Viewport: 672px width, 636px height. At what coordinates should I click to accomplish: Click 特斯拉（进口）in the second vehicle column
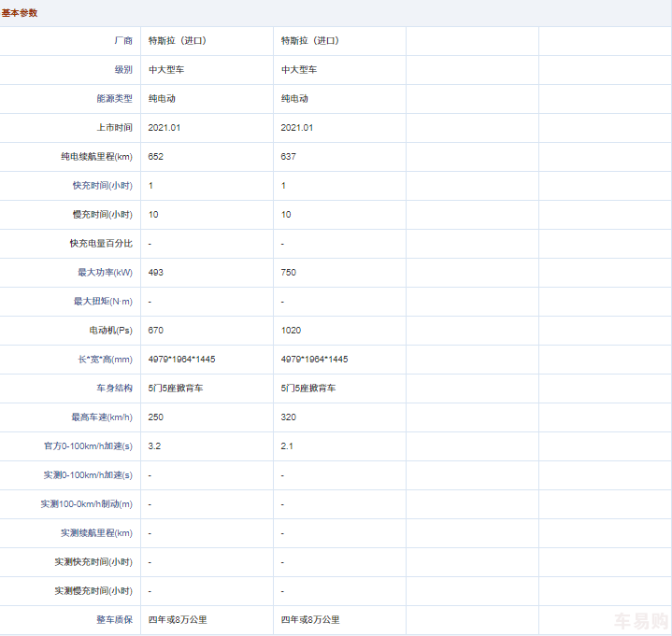310,41
